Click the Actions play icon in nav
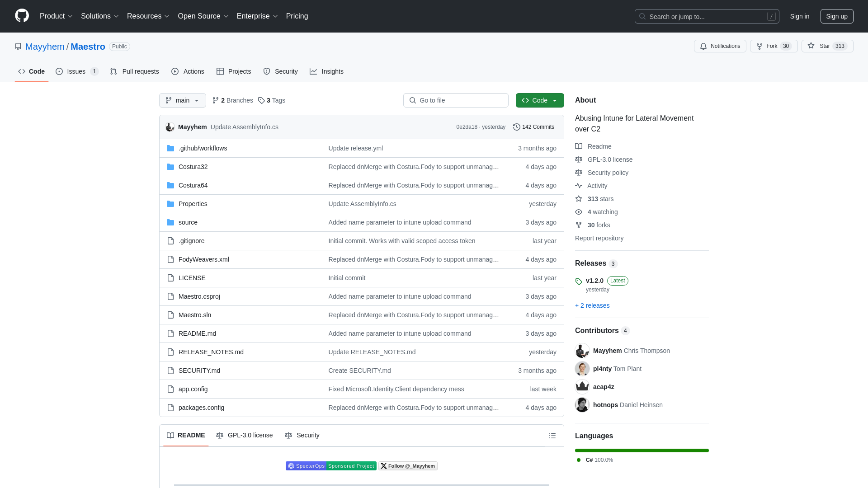The image size is (868, 488). [175, 71]
